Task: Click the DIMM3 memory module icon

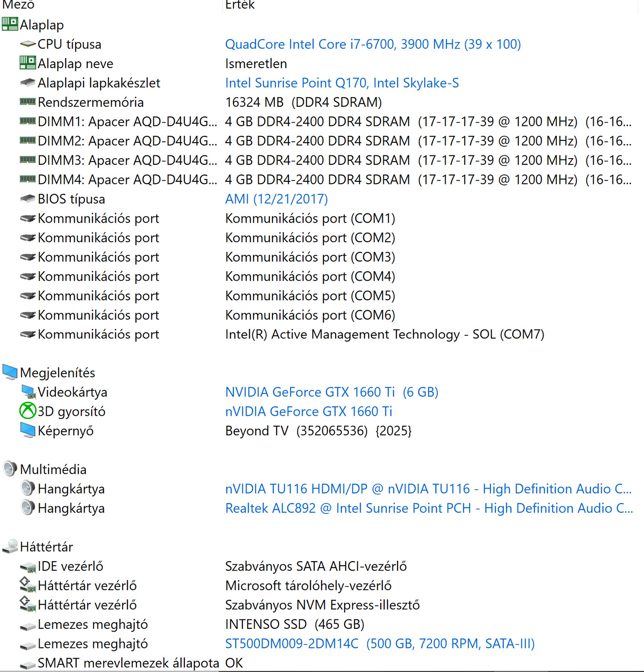Action: click(28, 159)
